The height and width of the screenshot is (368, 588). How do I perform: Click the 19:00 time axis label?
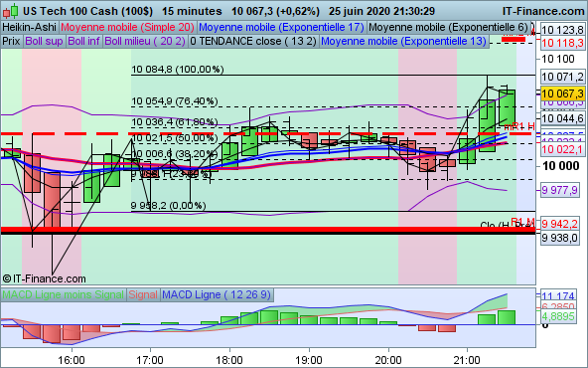pyautogui.click(x=309, y=360)
